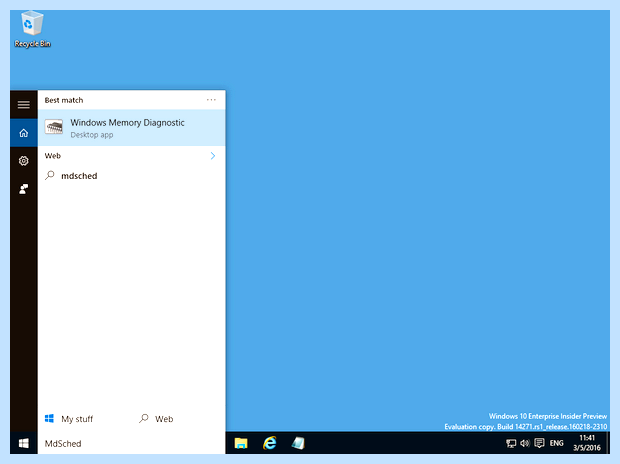Open File Explorer from the taskbar

tap(241, 443)
